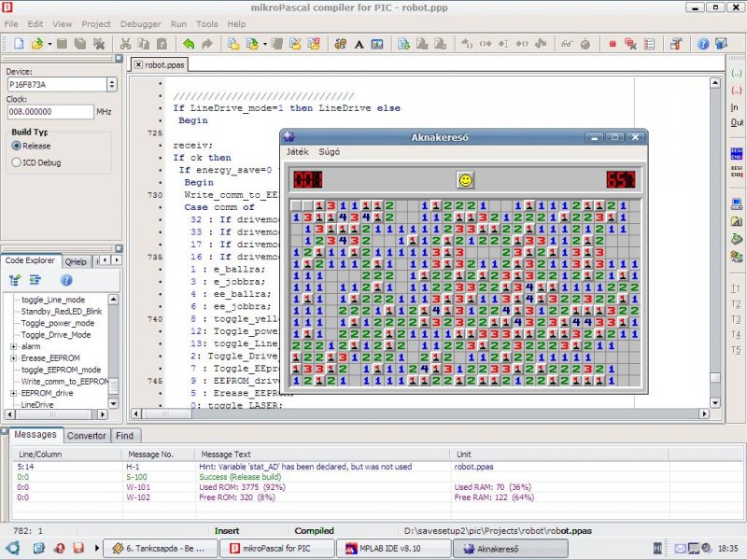
Task: Switch to the Find tab
Action: (124, 435)
